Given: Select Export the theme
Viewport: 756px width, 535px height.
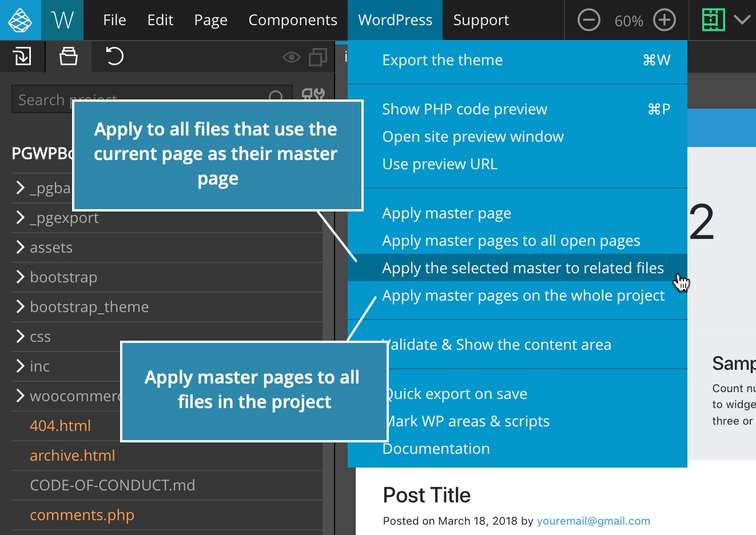Looking at the screenshot, I should coord(518,60).
